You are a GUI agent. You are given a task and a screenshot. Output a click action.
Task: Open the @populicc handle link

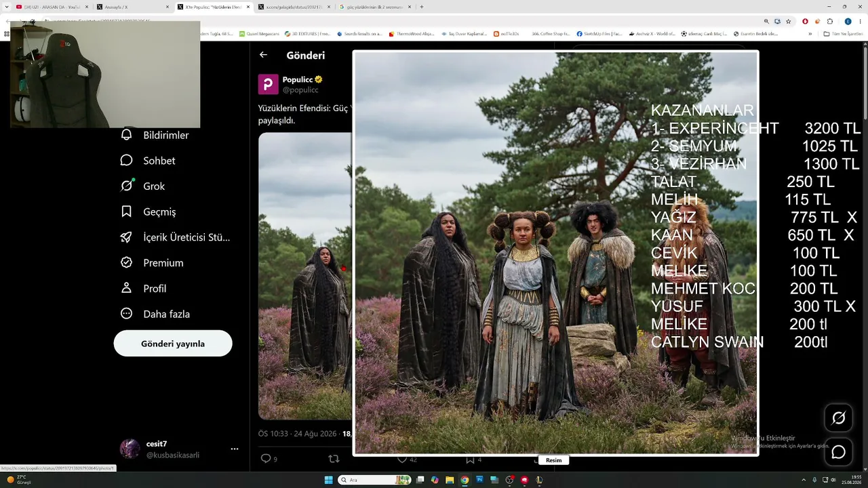coord(300,90)
